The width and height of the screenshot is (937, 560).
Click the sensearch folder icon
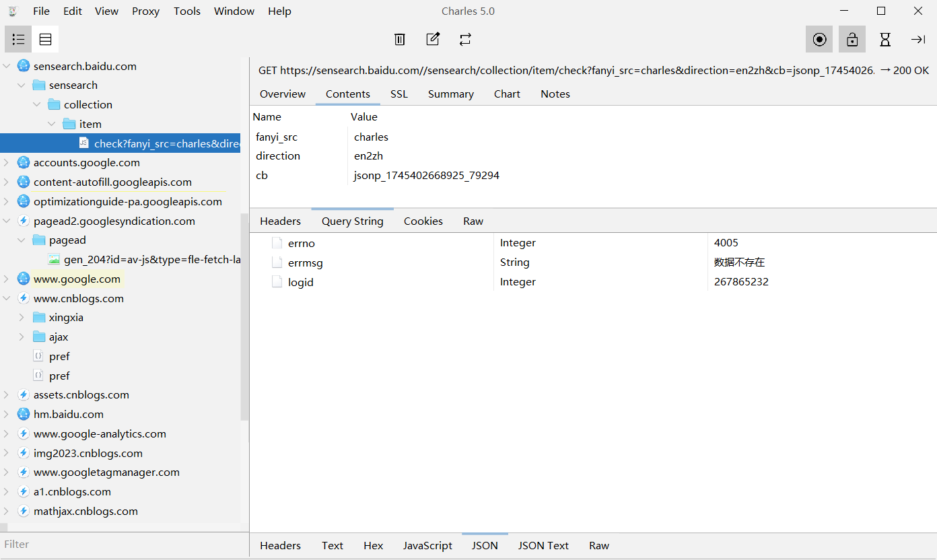tap(39, 85)
